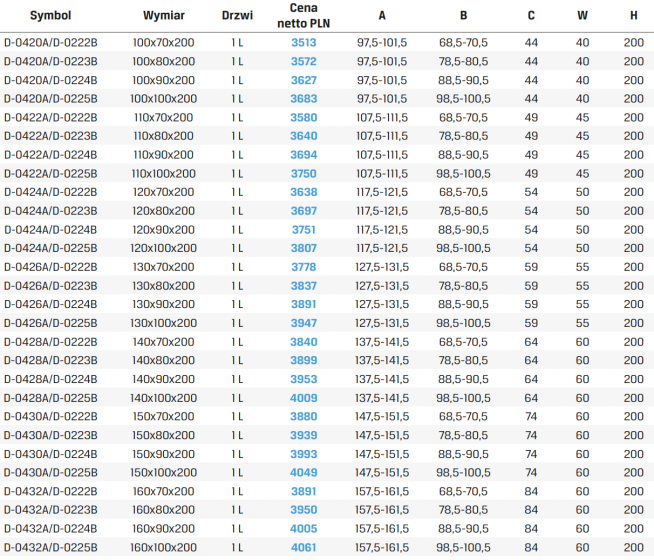Click the Drzwi column header
The width and height of the screenshot is (654, 560).
click(237, 15)
